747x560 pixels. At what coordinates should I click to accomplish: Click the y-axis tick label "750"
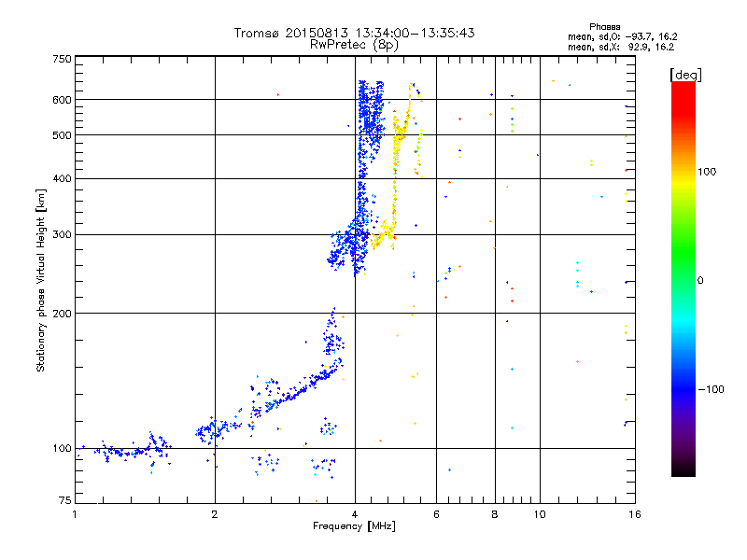[x=63, y=59]
